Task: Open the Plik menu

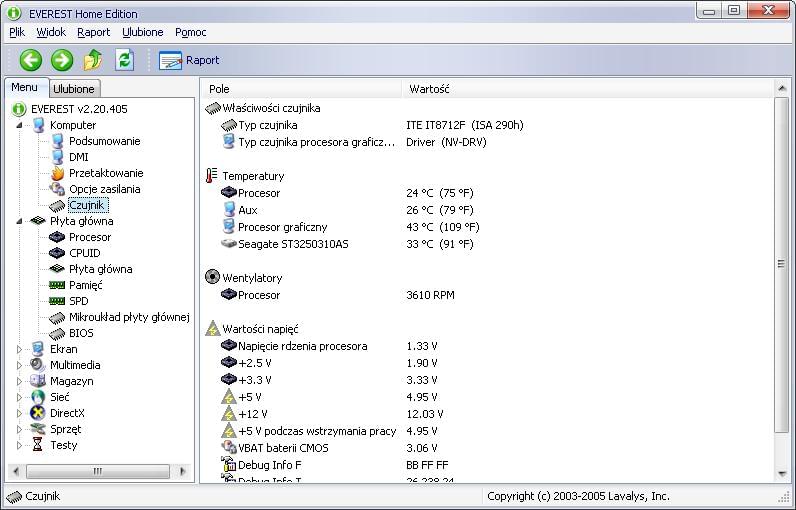Action: point(17,32)
